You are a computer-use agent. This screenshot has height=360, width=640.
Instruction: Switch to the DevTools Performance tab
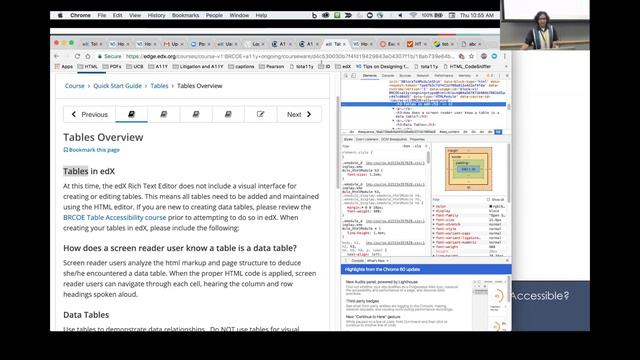click(x=444, y=76)
